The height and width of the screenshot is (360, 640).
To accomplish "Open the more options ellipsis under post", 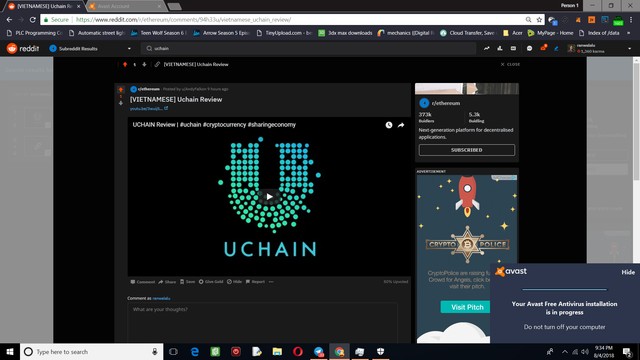I will coord(271,282).
